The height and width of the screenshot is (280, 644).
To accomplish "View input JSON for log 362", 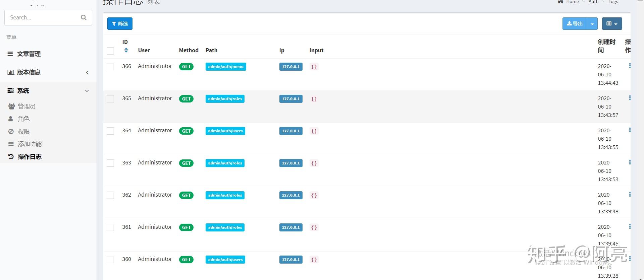I will pos(314,195).
